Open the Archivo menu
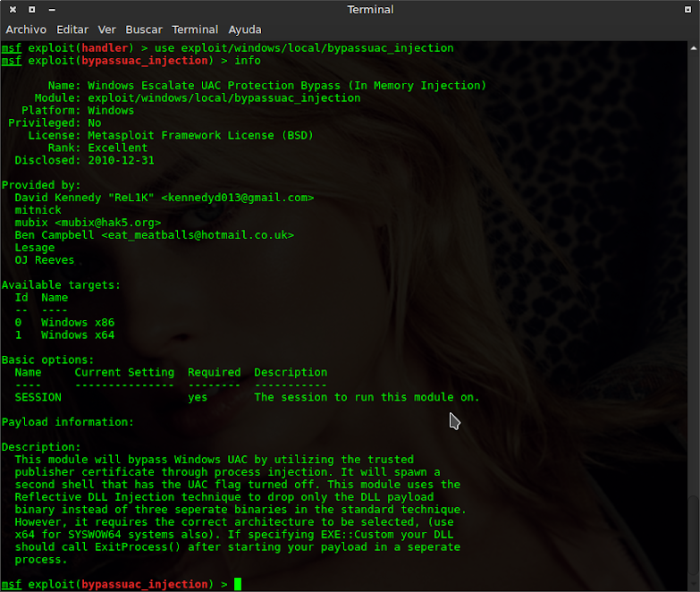 [26, 30]
